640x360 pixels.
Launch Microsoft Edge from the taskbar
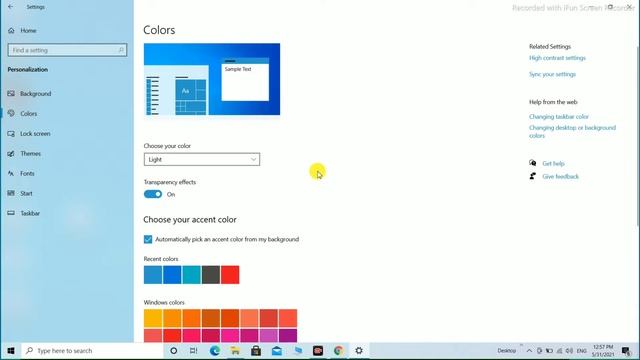coord(215,351)
